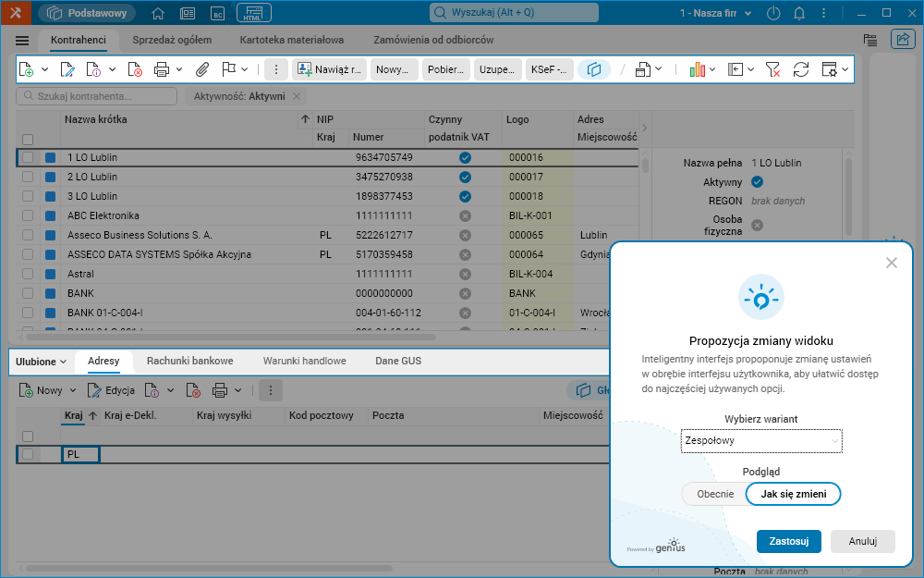Viewport: 924px width, 578px height.
Task: Click the delete record icon in main toolbar
Action: coord(135,69)
